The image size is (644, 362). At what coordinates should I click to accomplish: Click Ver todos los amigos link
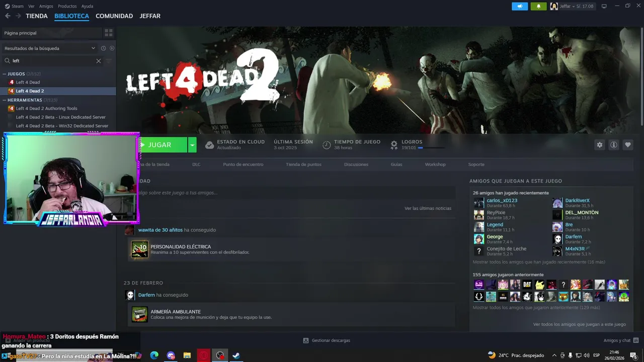pos(580,324)
